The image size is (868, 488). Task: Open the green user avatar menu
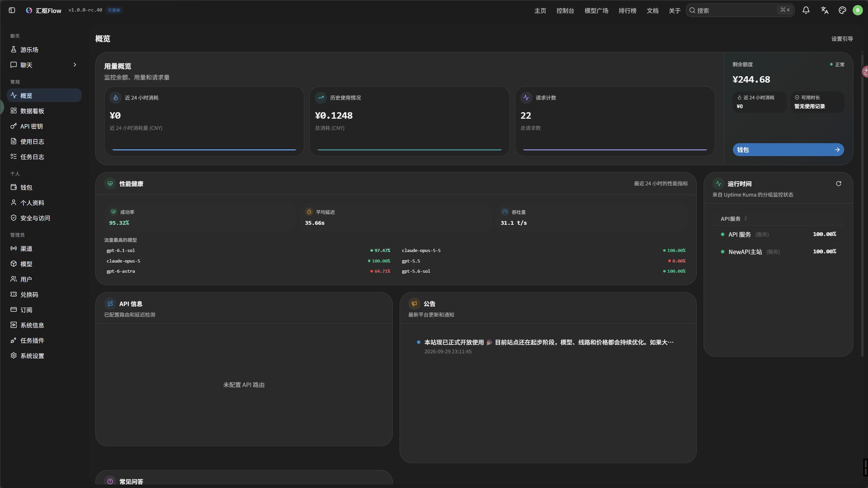tap(857, 10)
